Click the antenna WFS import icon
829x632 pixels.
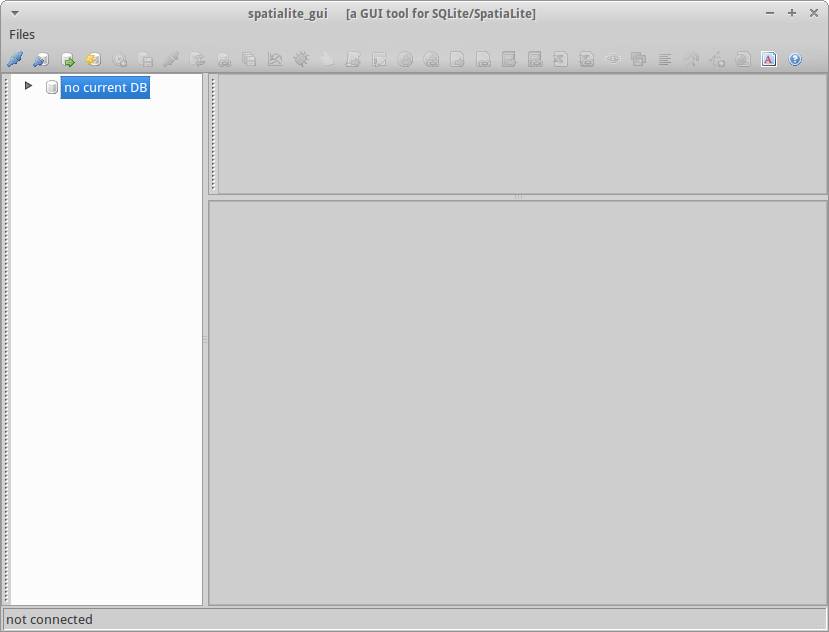pos(690,59)
